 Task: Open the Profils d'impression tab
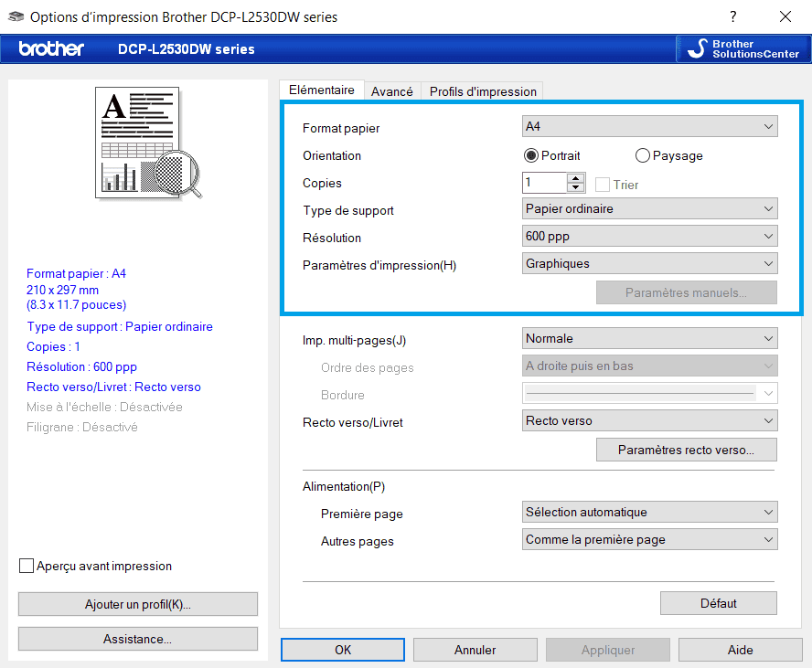tap(483, 91)
